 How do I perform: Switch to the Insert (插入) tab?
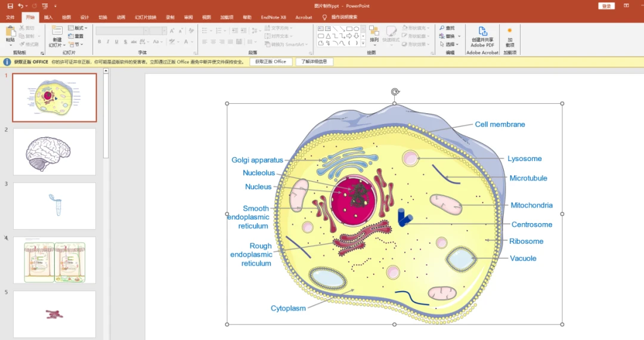point(48,17)
